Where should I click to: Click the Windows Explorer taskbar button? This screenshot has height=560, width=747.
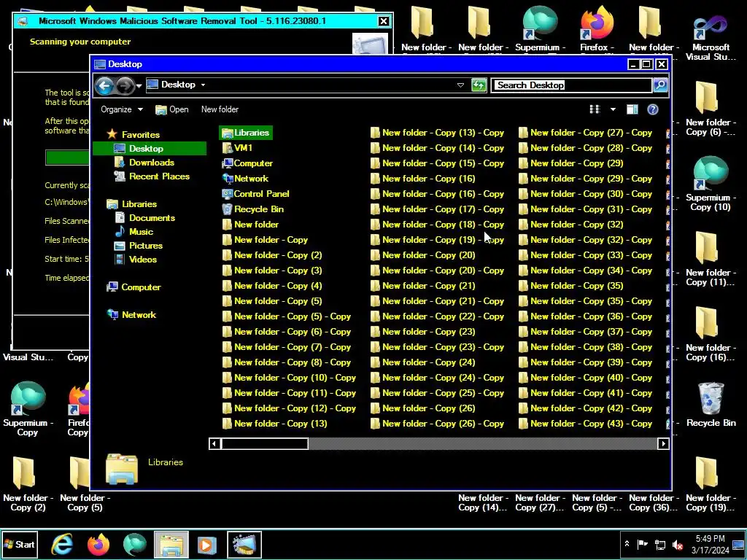coord(171,544)
